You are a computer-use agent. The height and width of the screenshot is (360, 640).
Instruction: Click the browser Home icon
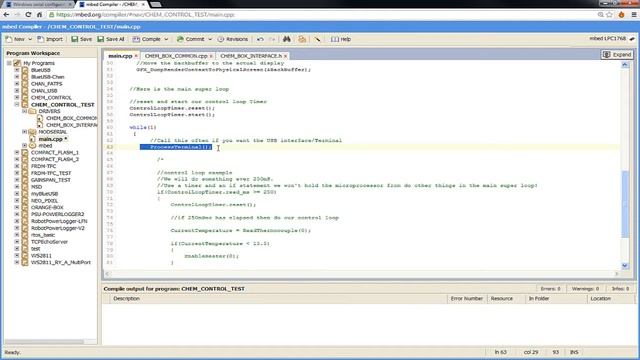pyautogui.click(x=39, y=15)
